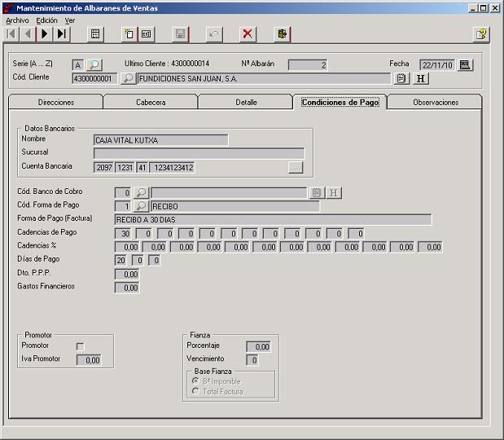Click the Fianza Vencimiento field
504x440 pixels.
click(x=252, y=360)
